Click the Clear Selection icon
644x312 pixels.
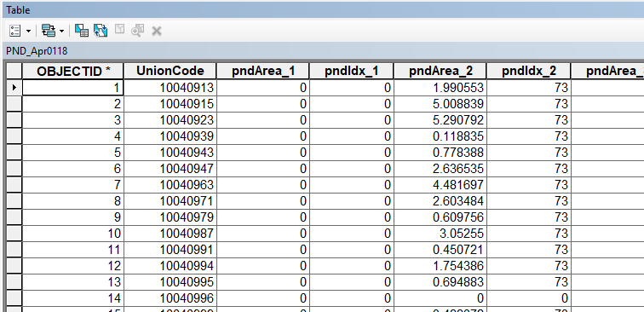pos(119,30)
